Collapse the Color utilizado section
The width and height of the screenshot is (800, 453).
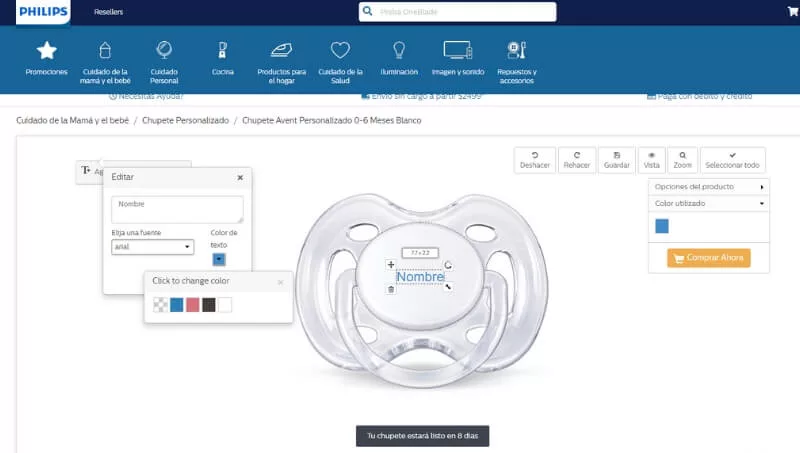707,203
